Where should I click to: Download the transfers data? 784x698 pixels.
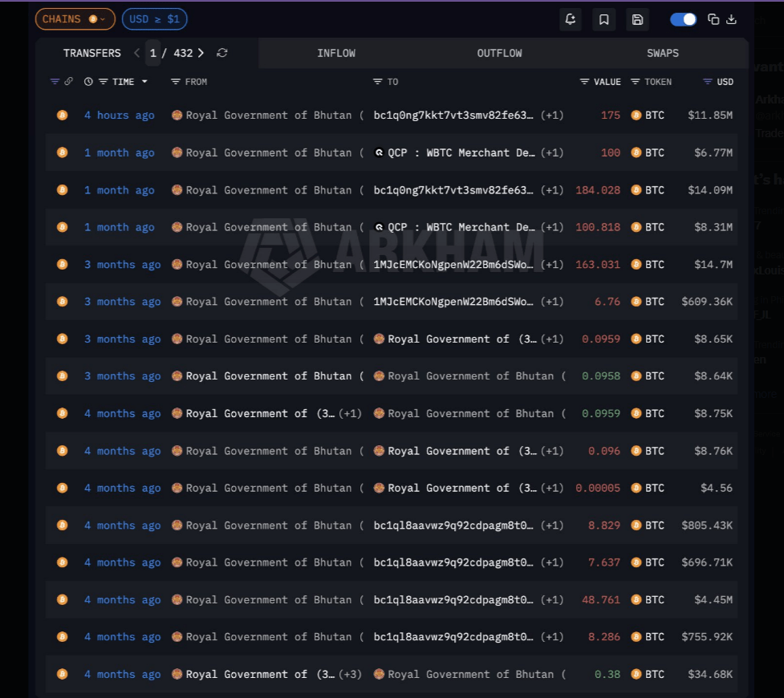click(x=733, y=18)
